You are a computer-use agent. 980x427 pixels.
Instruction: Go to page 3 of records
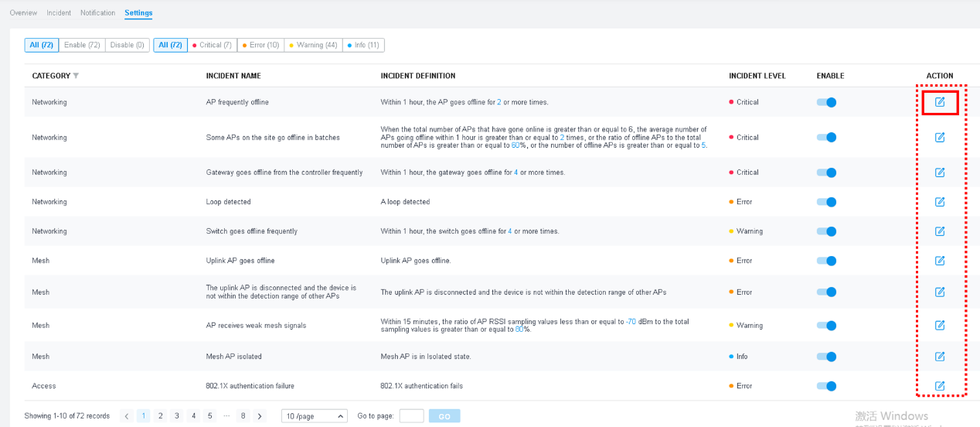pyautogui.click(x=177, y=416)
